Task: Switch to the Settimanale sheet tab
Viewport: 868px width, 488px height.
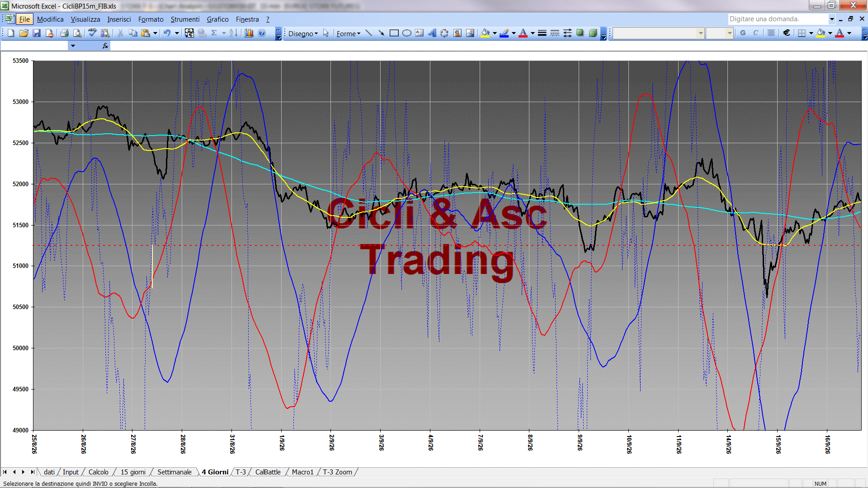Action: tap(175, 472)
